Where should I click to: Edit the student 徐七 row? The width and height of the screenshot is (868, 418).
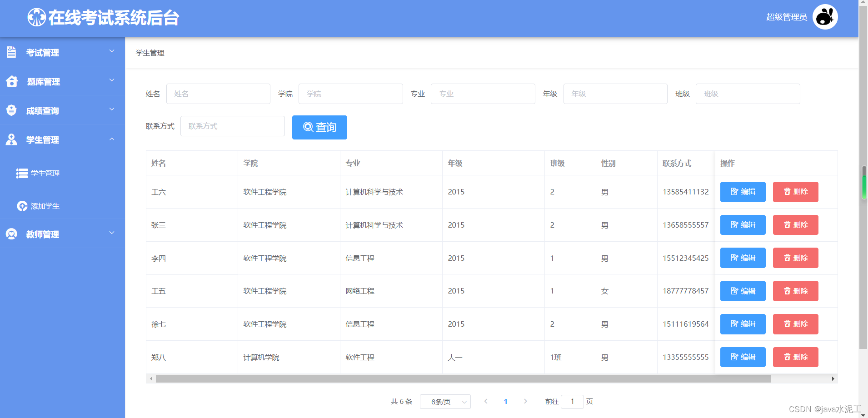tap(743, 324)
